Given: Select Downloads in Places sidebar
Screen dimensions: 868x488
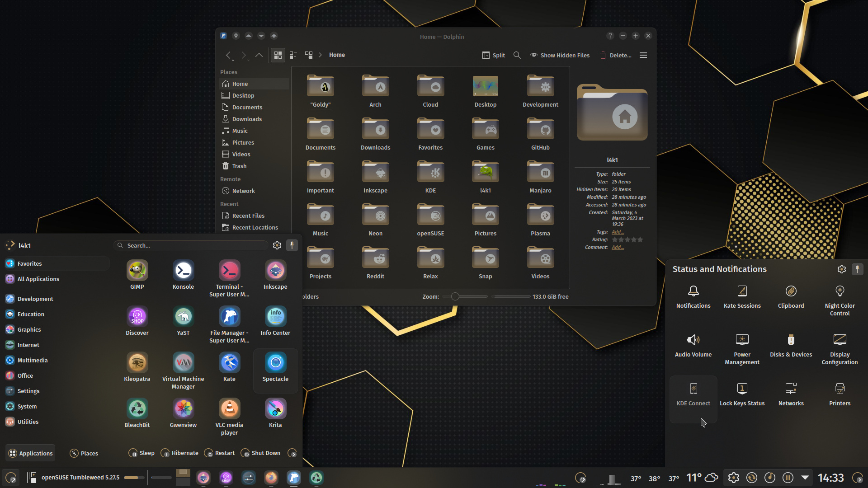Looking at the screenshot, I should coord(255,119).
